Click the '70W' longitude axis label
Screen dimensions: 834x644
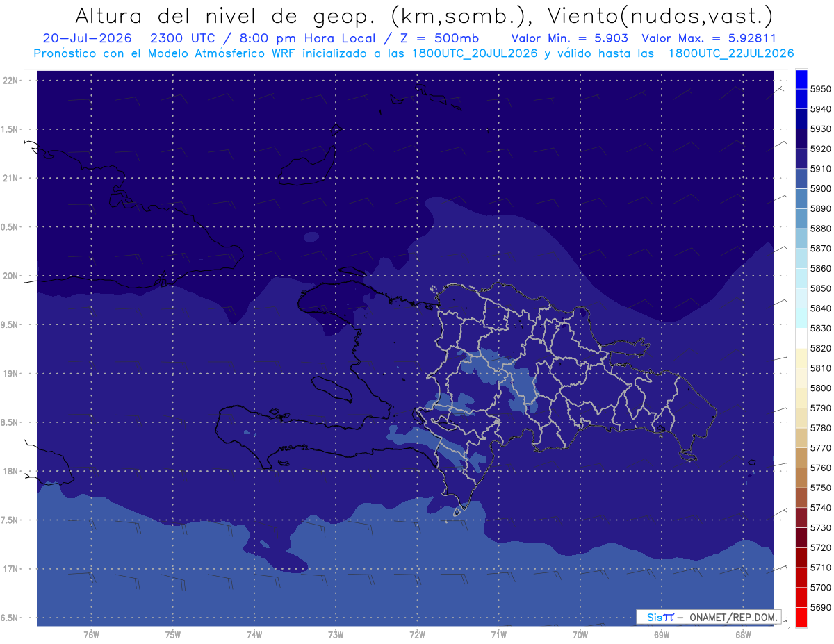[580, 635]
